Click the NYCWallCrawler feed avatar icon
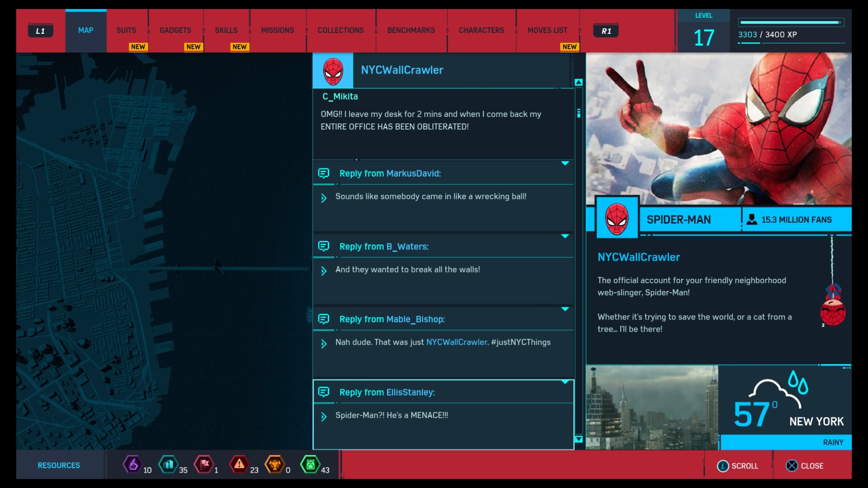The image size is (868, 488). click(x=333, y=70)
